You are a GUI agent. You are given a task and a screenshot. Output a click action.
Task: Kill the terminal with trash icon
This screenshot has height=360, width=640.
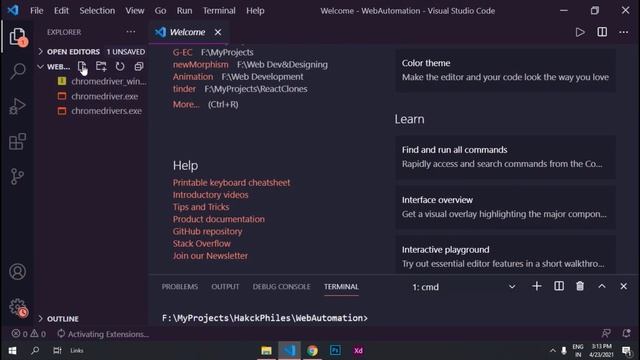580,287
